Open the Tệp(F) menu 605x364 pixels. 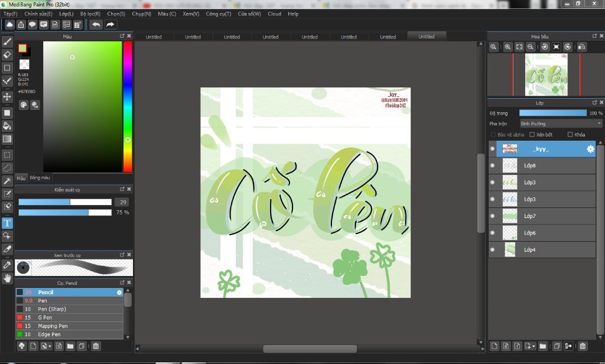click(11, 14)
